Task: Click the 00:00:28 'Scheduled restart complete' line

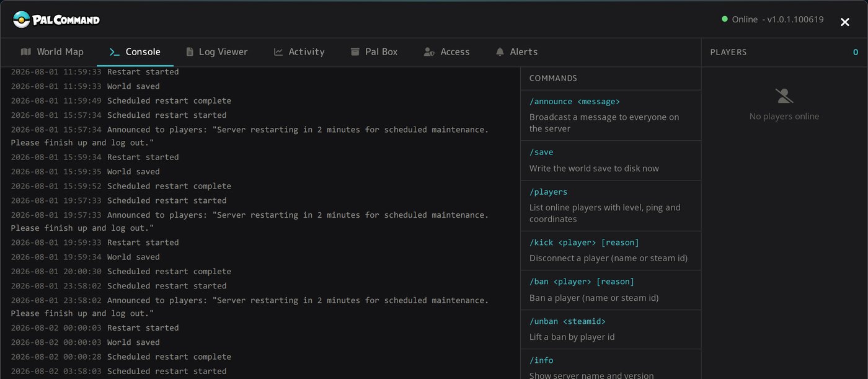Action: pyautogui.click(x=121, y=357)
